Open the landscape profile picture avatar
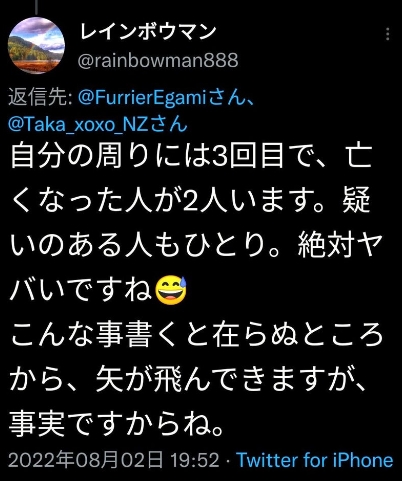 coord(36,46)
